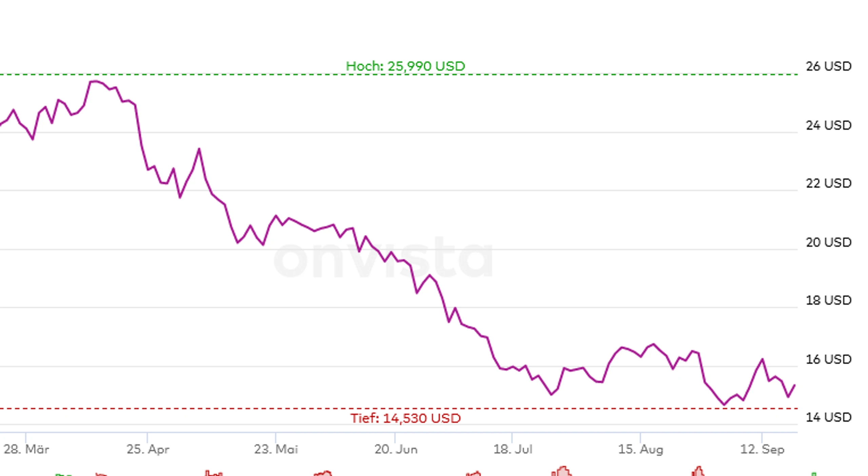Click the red volume spike below late August

point(698,471)
